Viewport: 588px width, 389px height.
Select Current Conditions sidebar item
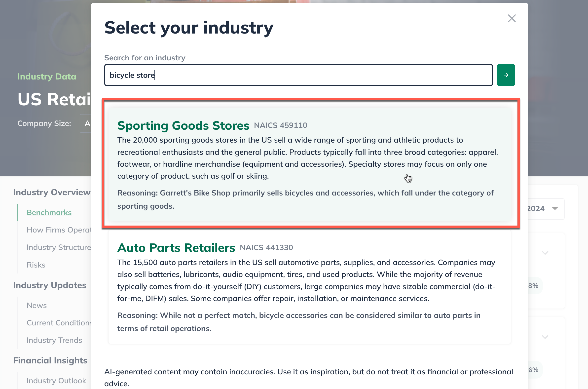pyautogui.click(x=59, y=323)
